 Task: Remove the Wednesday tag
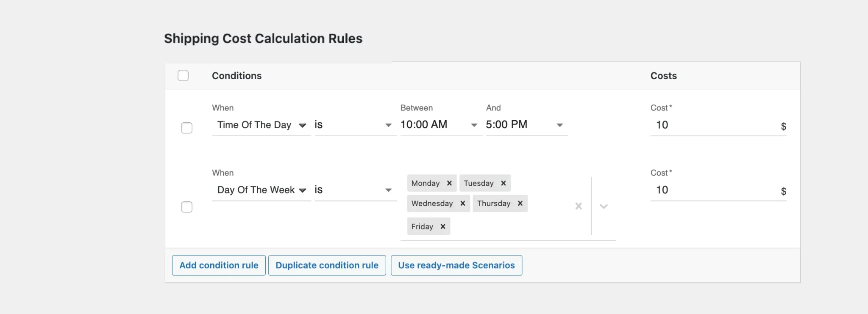(x=463, y=204)
